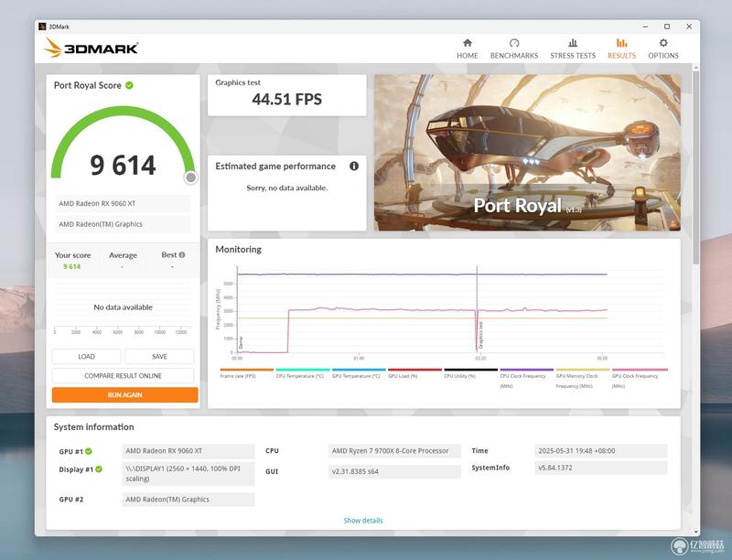Click the Port Royal preview image
The image size is (732, 560).
point(527,153)
